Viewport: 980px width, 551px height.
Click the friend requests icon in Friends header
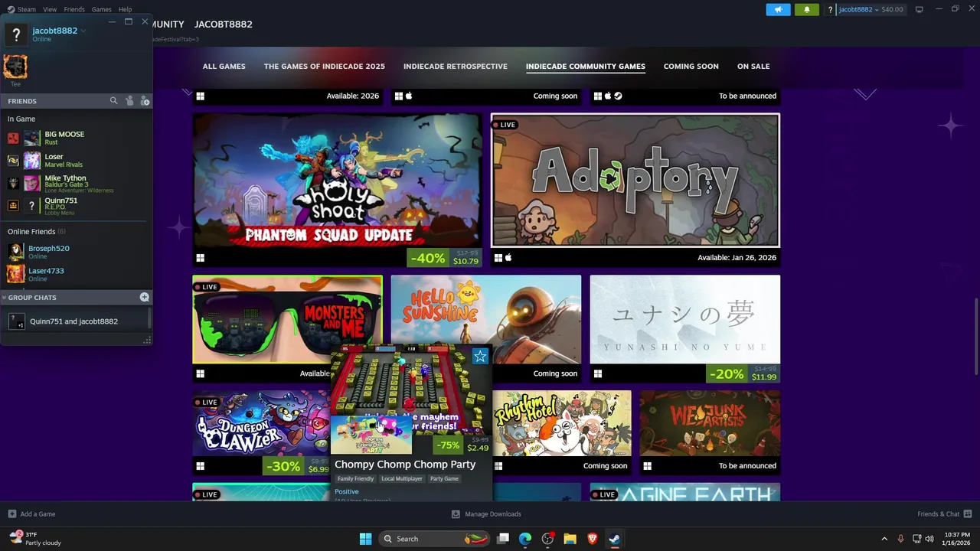(129, 101)
